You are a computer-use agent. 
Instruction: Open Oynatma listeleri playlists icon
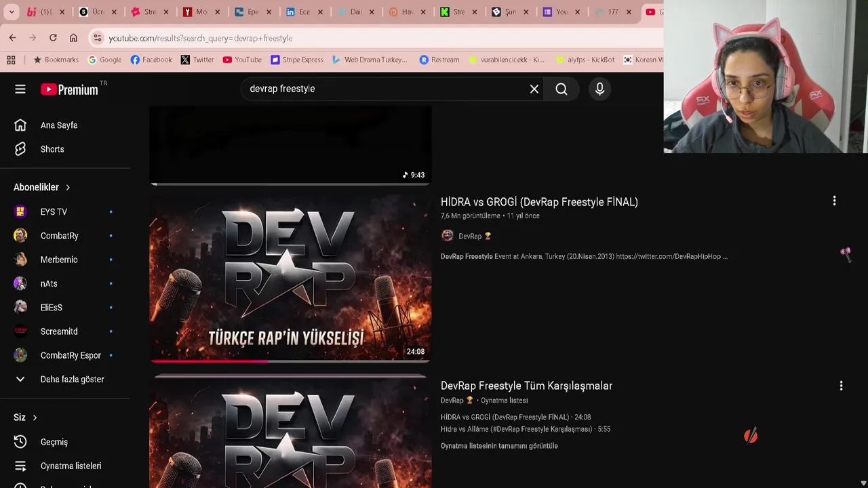(x=20, y=466)
